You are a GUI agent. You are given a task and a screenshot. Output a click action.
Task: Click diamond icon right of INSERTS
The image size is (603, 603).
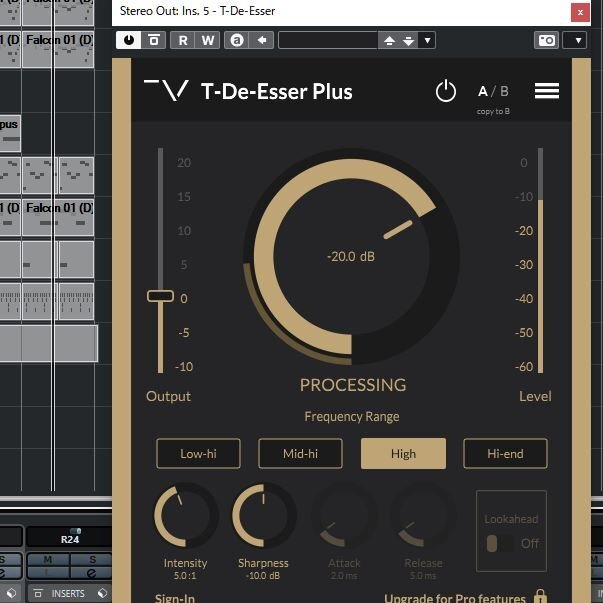pyautogui.click(x=102, y=594)
